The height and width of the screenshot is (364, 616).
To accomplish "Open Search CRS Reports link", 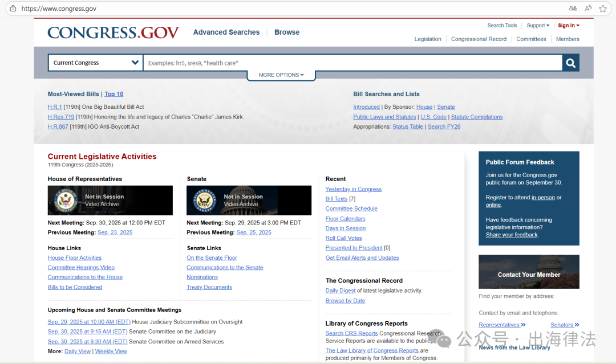I will (x=351, y=333).
